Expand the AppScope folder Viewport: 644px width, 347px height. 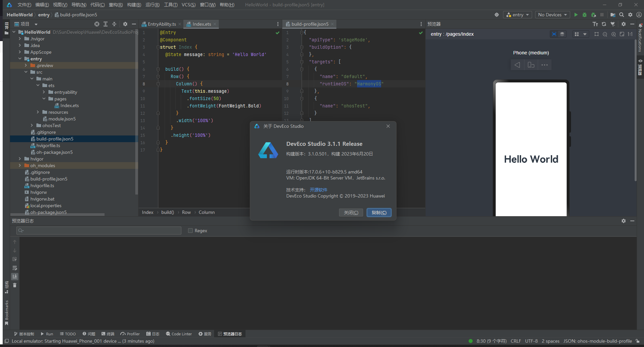click(20, 52)
